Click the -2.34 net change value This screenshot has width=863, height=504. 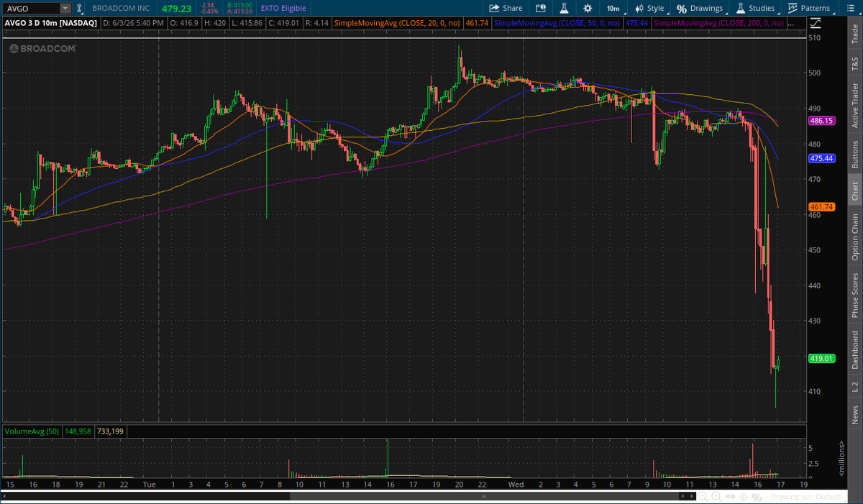pos(209,5)
